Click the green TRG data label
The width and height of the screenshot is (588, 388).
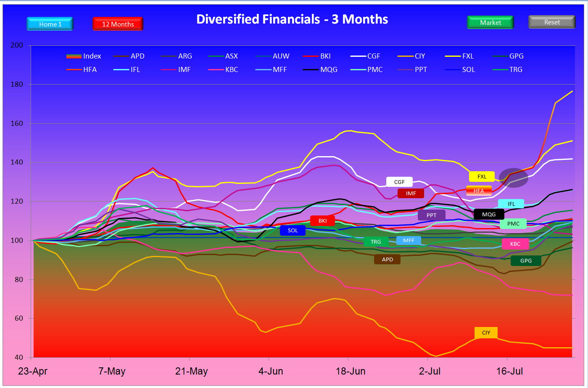click(x=376, y=242)
